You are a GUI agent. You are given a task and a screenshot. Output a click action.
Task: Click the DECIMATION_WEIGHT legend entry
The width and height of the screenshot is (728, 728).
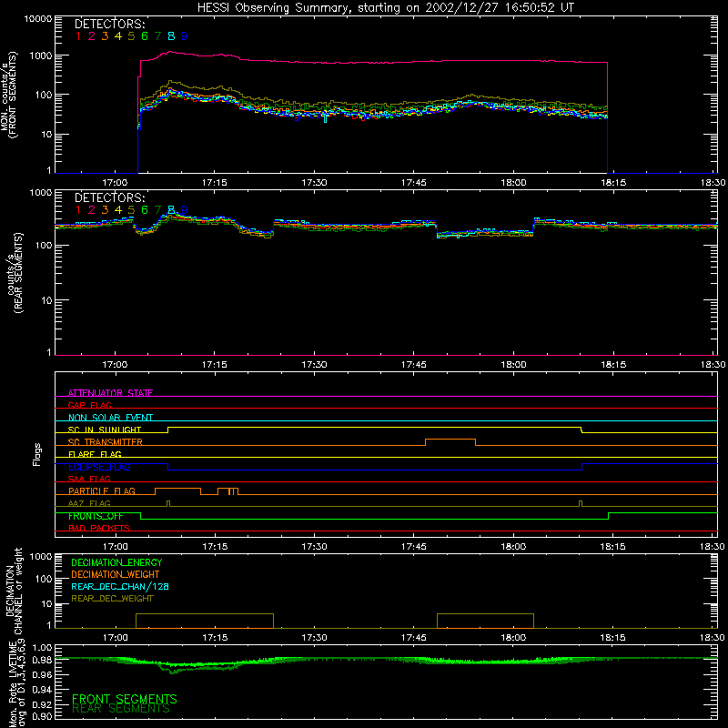116,574
